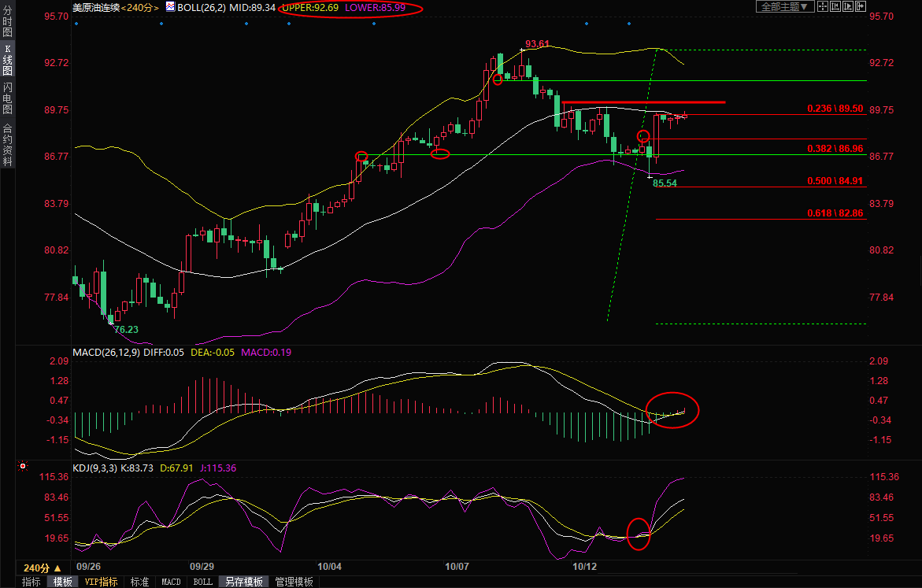Click the first blue dot marker under title
This screenshot has height=588, width=922.
[76, 24]
